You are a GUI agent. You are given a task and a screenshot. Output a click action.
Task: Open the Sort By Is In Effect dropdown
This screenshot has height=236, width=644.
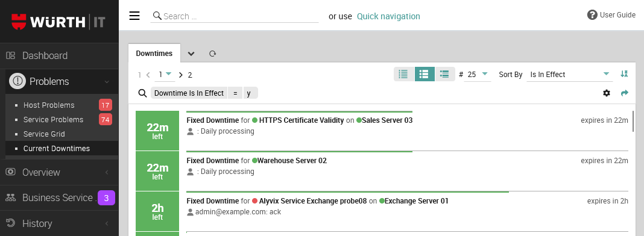[569, 75]
